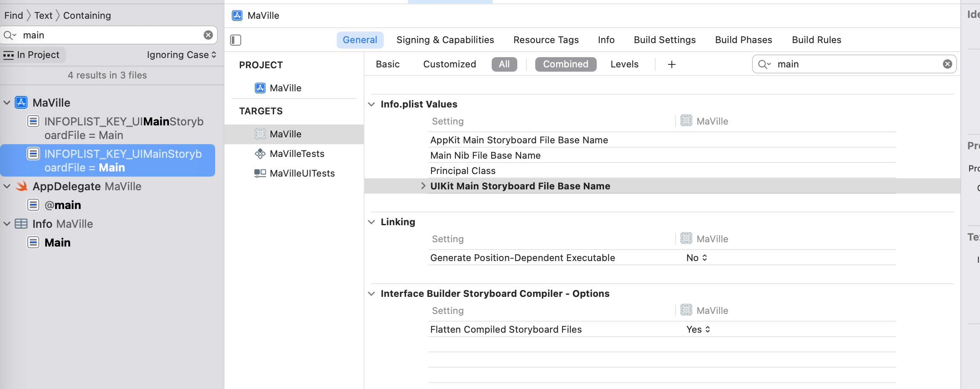The height and width of the screenshot is (389, 980).
Task: Click Text in search breadcrumb
Action: tap(43, 15)
